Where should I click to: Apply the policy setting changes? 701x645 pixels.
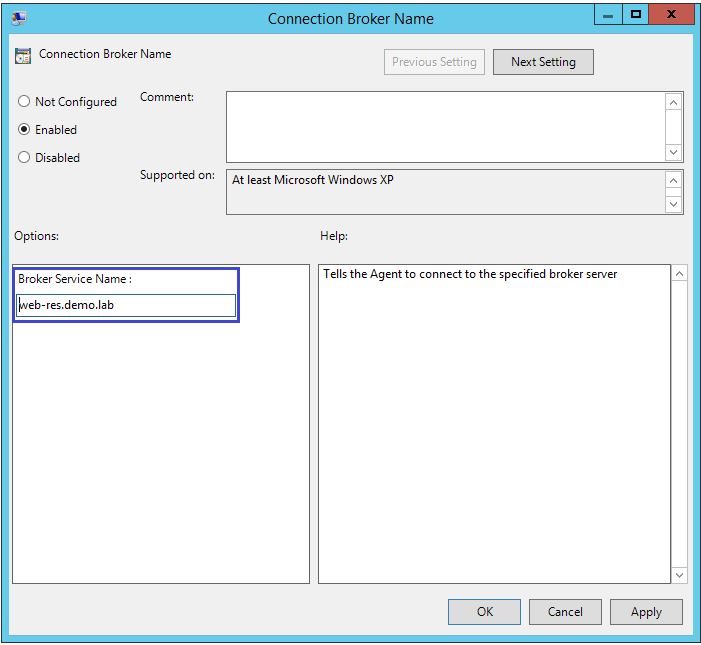tap(646, 612)
